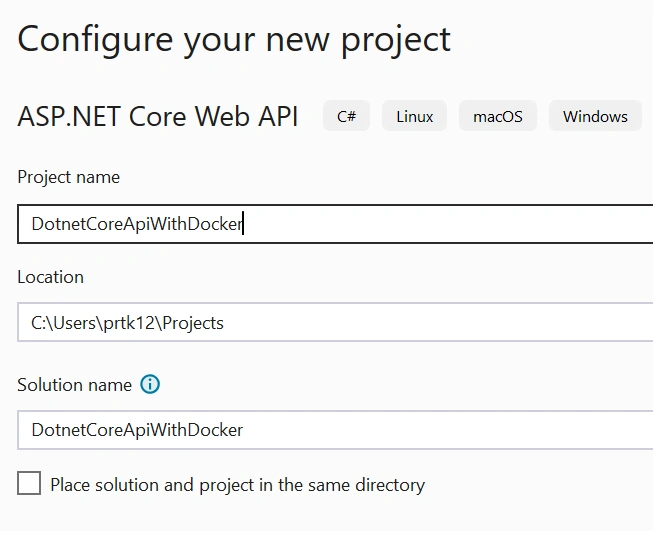Click the Location path field
This screenshot has width=654, height=534.
335,322
